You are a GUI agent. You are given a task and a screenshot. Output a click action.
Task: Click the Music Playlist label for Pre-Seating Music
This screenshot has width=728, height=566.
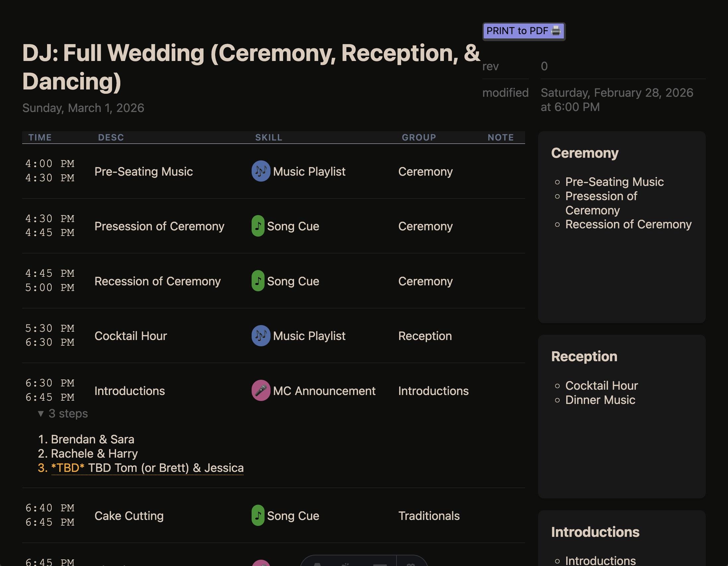[309, 171]
